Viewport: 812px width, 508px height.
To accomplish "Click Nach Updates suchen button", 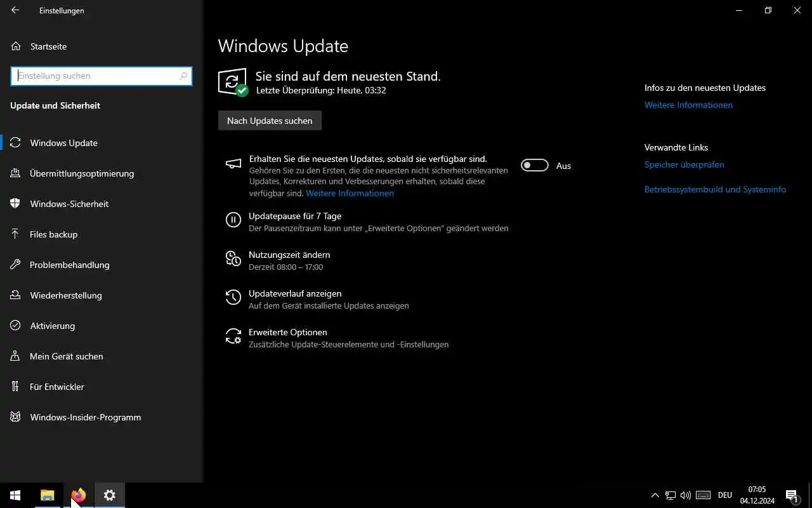I will (x=270, y=121).
